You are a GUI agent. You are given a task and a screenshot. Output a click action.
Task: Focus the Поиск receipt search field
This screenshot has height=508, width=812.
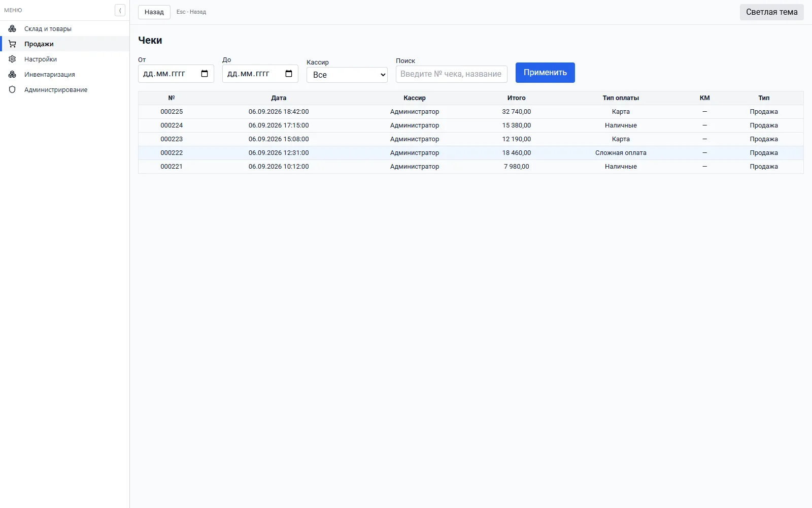pos(452,74)
